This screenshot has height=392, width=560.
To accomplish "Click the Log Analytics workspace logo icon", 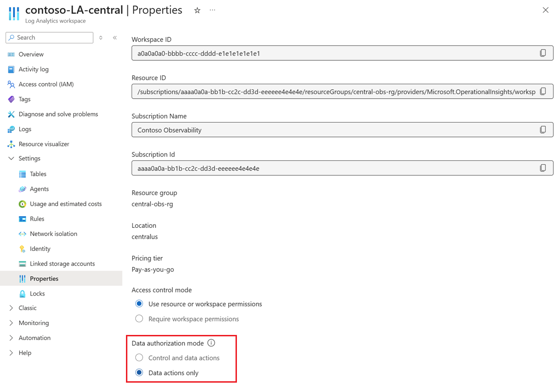I will click(x=14, y=14).
